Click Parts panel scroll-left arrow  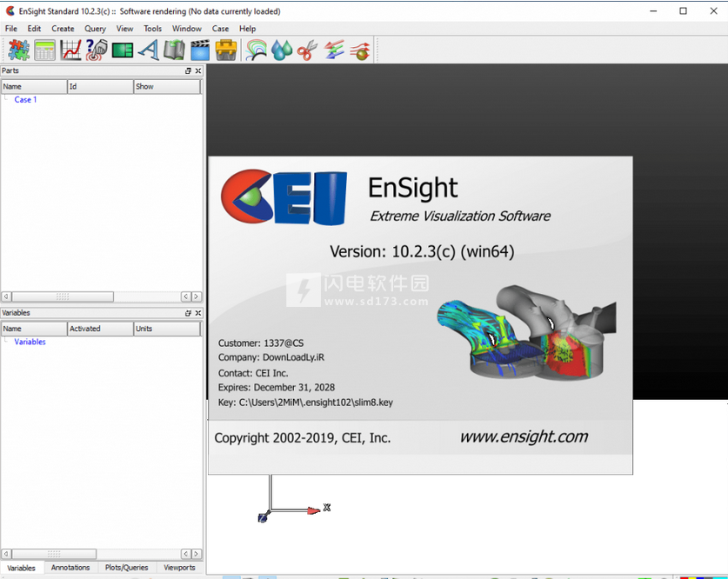[x=6, y=296]
